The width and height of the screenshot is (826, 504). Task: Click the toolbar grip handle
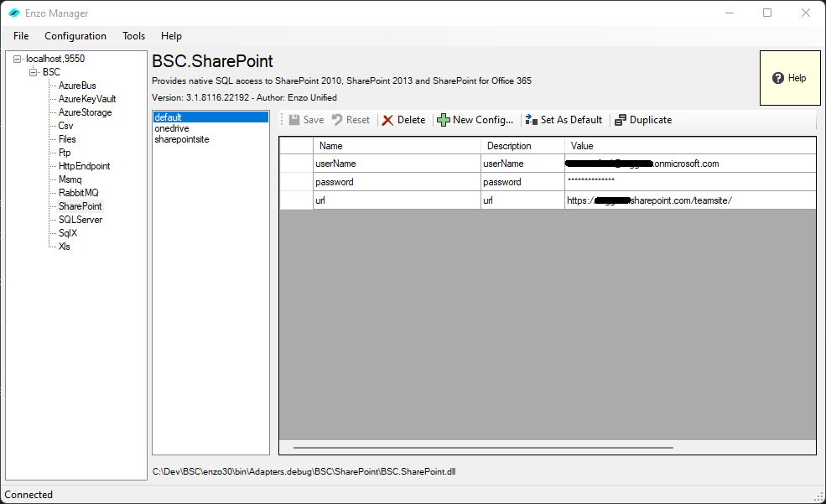pos(282,120)
